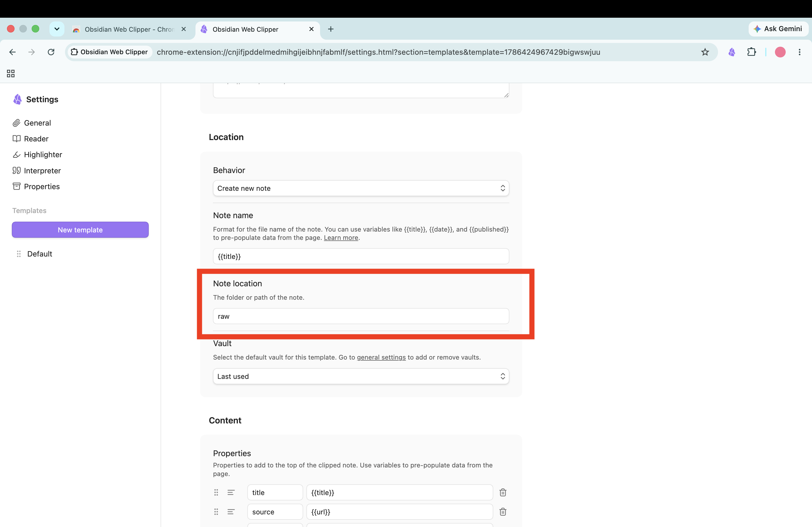Viewport: 812px width, 527px height.
Task: Edit the title property name field
Action: click(x=275, y=493)
